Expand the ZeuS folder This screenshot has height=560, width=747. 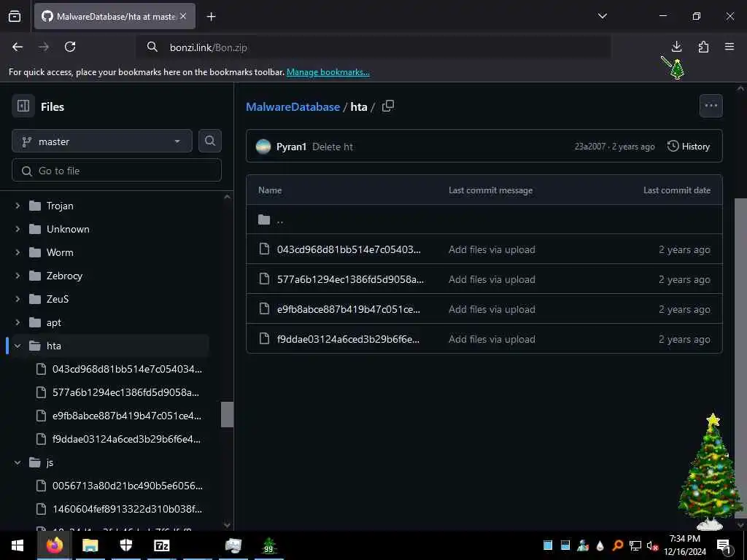[x=18, y=299]
